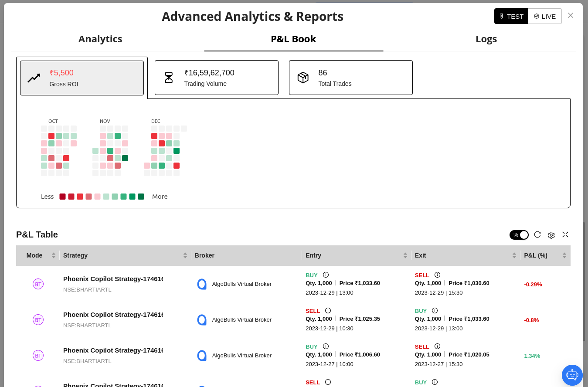This screenshot has width=588, height=387.
Task: Click the Total Trades box icon
Action: tap(303, 78)
